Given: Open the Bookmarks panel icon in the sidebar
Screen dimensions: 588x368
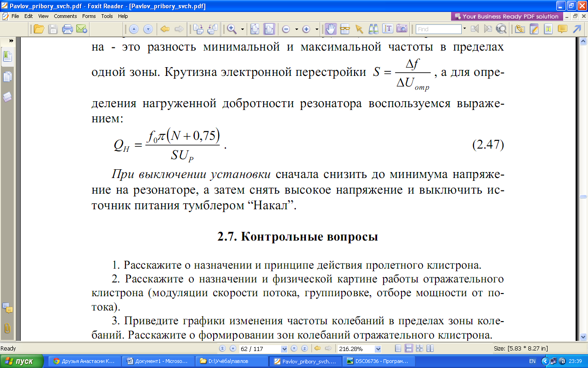Looking at the screenshot, I should coord(7,57).
